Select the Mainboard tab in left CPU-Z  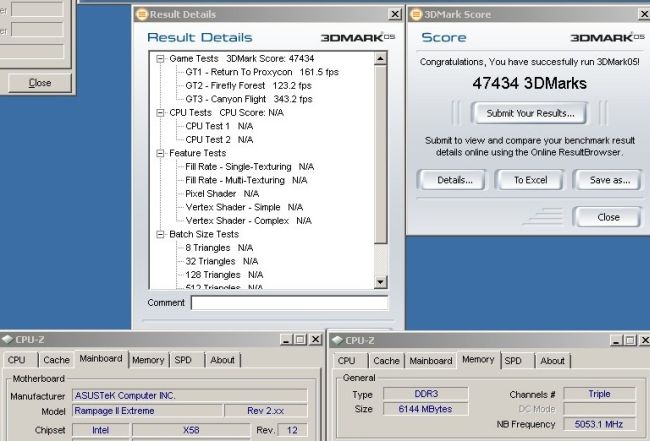101,359
